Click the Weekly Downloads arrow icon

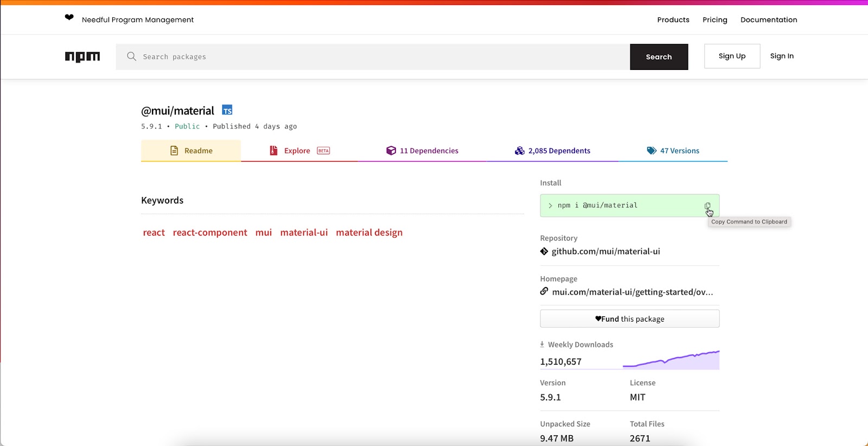(542, 345)
